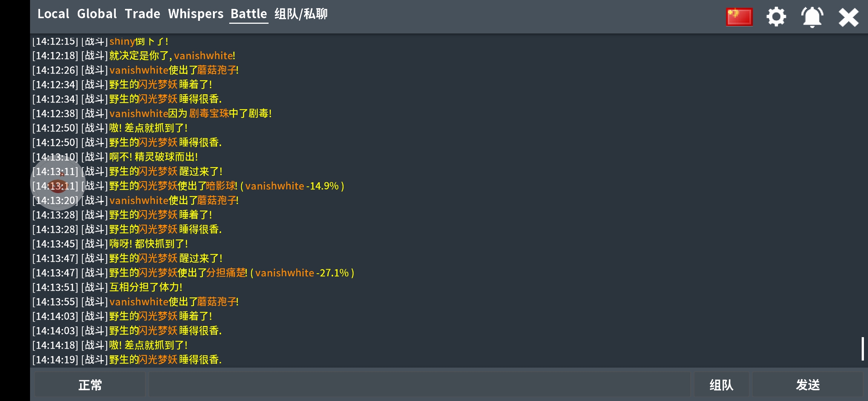The image size is (868, 401).
Task: Select the Battle chat tab
Action: point(249,14)
